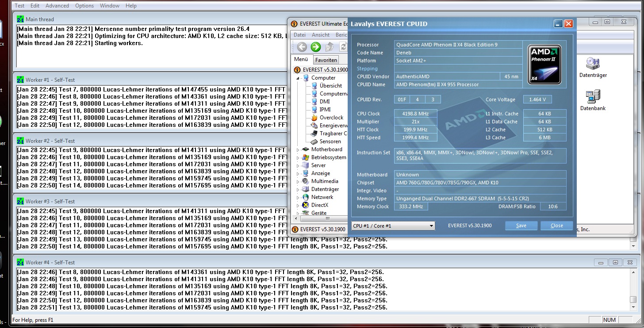Click the Stepping label in CPUID dialog
The height and width of the screenshot is (328, 644).
coord(367,69)
